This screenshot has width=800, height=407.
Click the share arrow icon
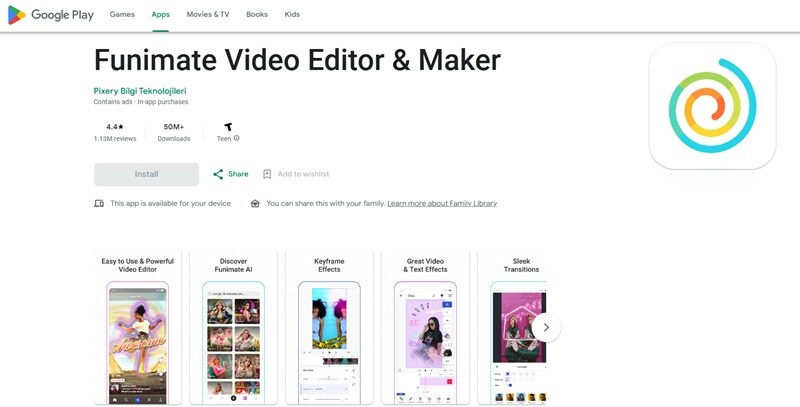[218, 174]
